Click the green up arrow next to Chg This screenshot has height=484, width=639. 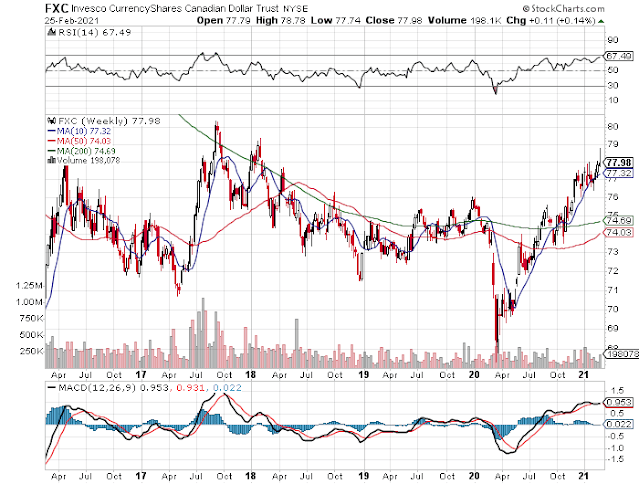click(x=602, y=21)
